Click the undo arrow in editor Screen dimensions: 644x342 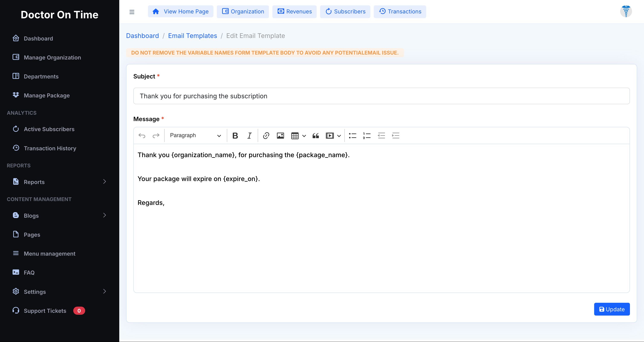(x=142, y=136)
